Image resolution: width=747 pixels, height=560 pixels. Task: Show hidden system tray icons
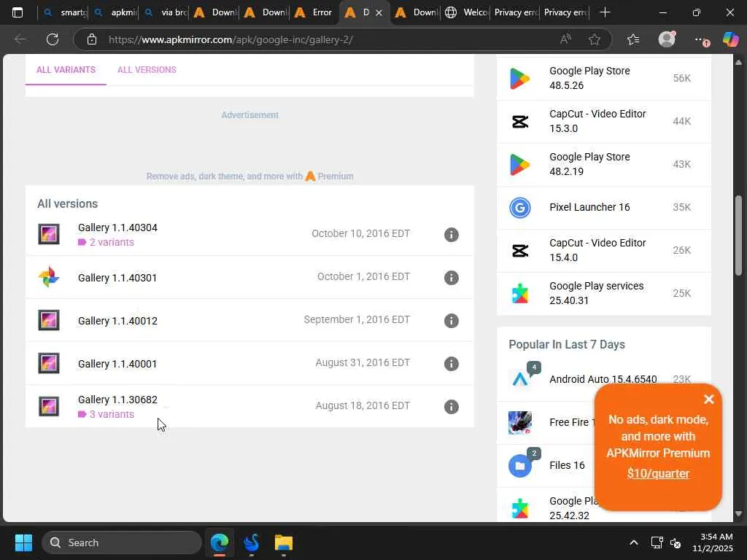tap(634, 542)
